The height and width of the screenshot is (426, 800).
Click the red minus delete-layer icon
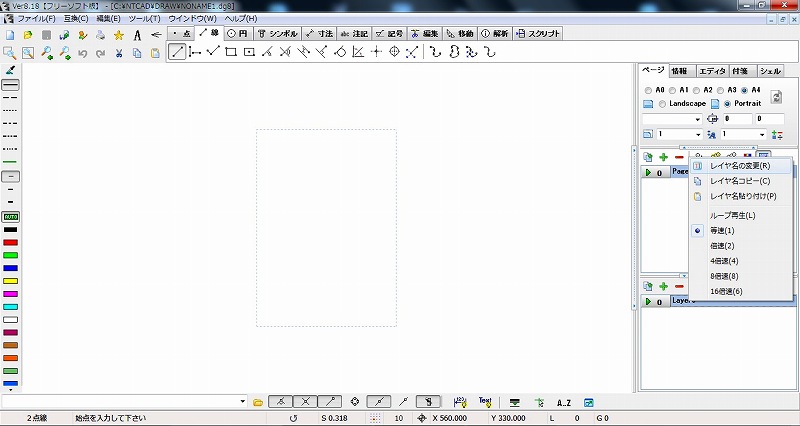[x=679, y=286]
